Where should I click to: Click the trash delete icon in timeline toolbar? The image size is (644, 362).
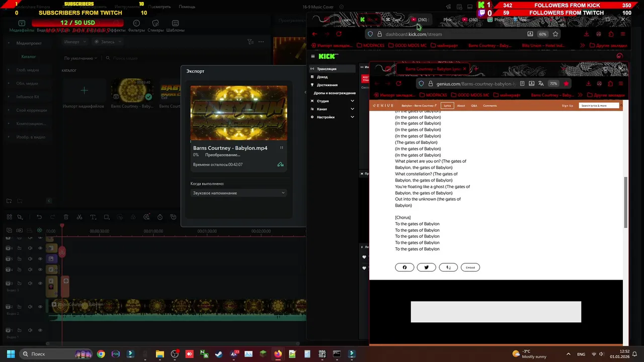tap(66, 217)
